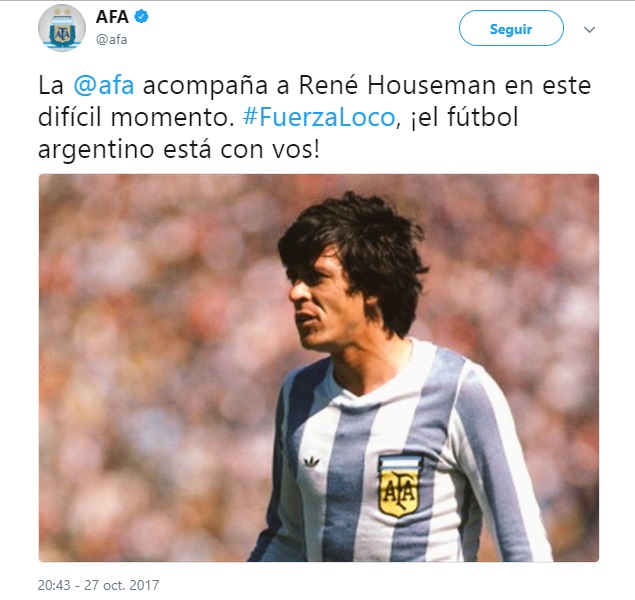Image resolution: width=635 pixels, height=600 pixels.
Task: Click the blue verified badge next to AFA
Action: [141, 17]
